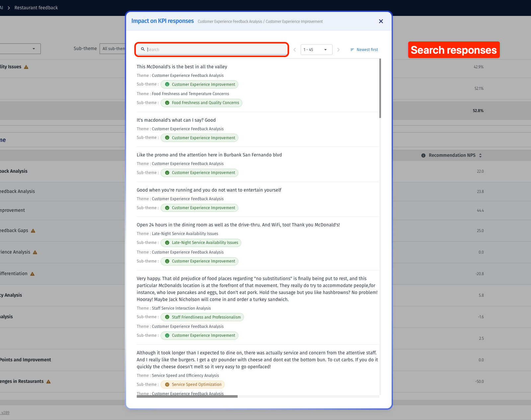Go to next page of responses
The image size is (531, 420).
[x=338, y=50]
